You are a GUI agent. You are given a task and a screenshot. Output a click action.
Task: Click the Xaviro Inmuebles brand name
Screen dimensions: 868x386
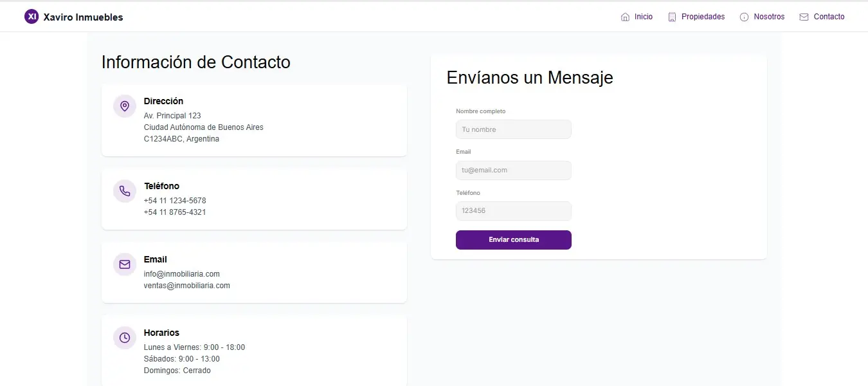point(83,17)
